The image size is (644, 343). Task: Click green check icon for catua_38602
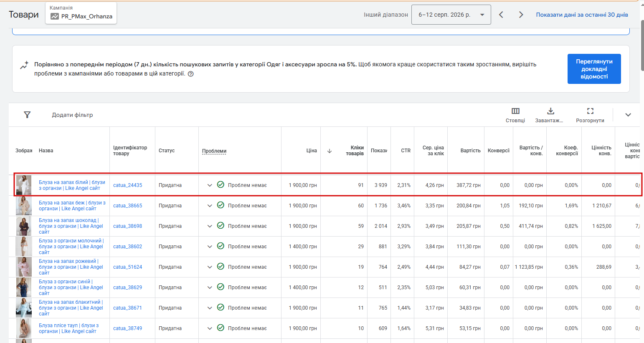click(x=221, y=246)
